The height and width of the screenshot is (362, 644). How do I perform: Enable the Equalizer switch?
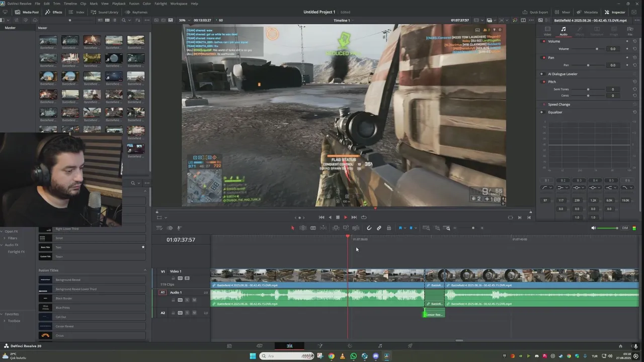[542, 112]
